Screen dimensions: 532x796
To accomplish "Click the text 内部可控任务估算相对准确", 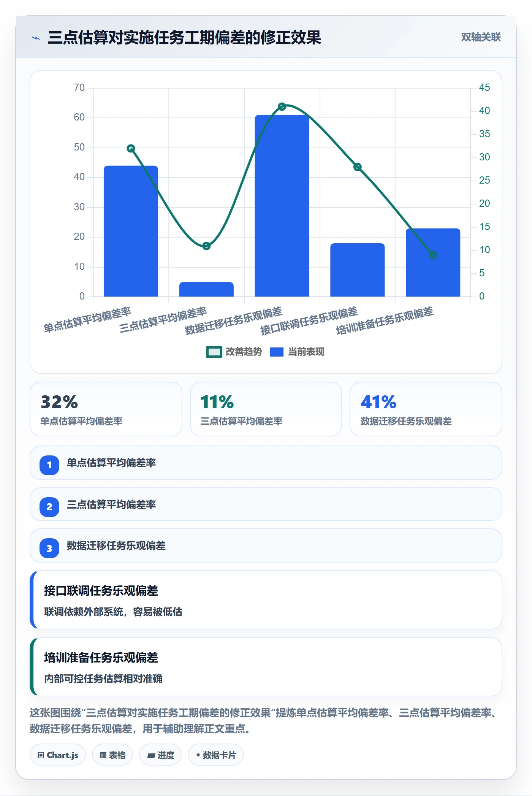I will [x=103, y=679].
